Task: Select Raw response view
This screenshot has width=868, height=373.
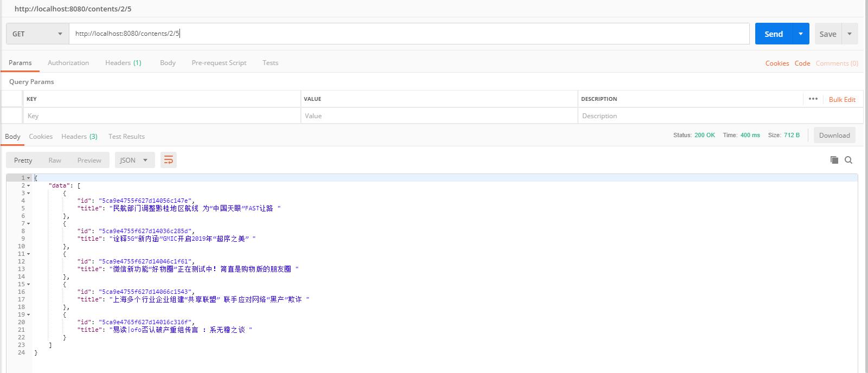Action: point(55,160)
